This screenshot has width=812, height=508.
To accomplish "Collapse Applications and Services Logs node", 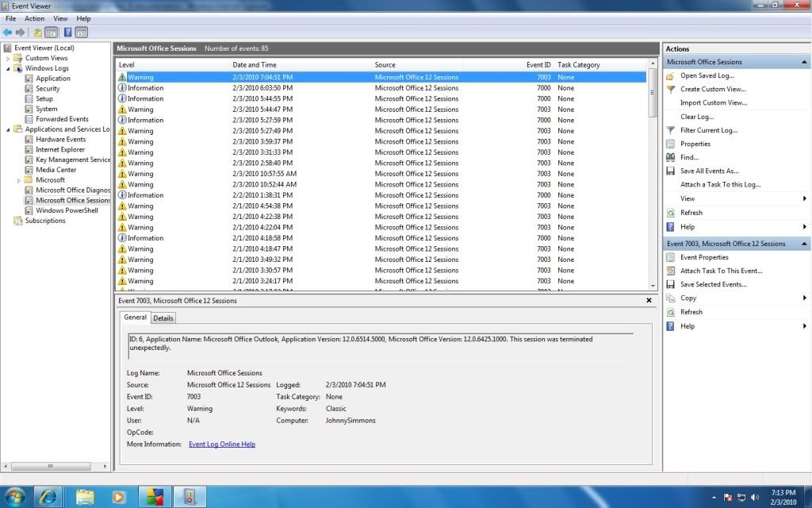I will (8, 129).
